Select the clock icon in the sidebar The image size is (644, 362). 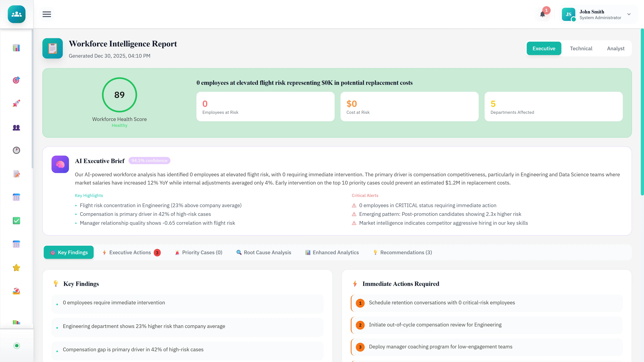coord(16,150)
